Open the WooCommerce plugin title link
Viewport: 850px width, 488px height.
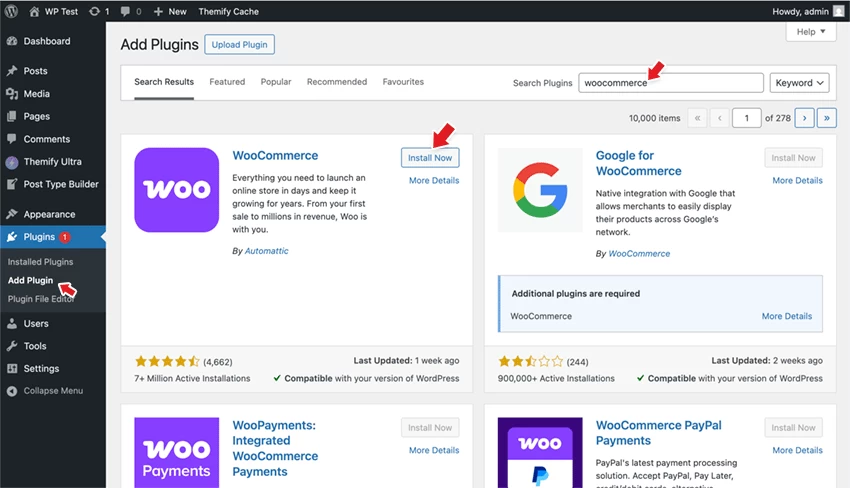(x=275, y=156)
